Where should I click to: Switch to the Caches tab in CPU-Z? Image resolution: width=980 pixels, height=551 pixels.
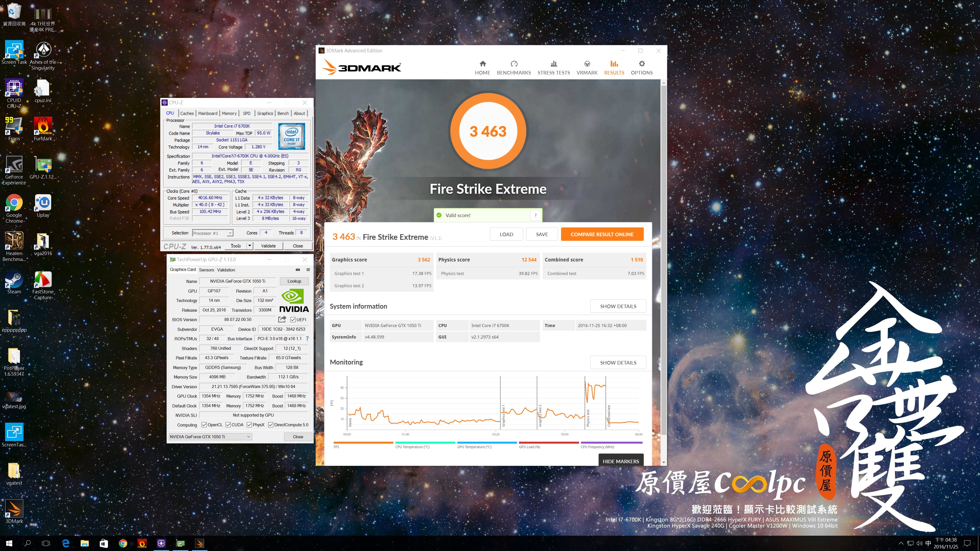pyautogui.click(x=187, y=113)
